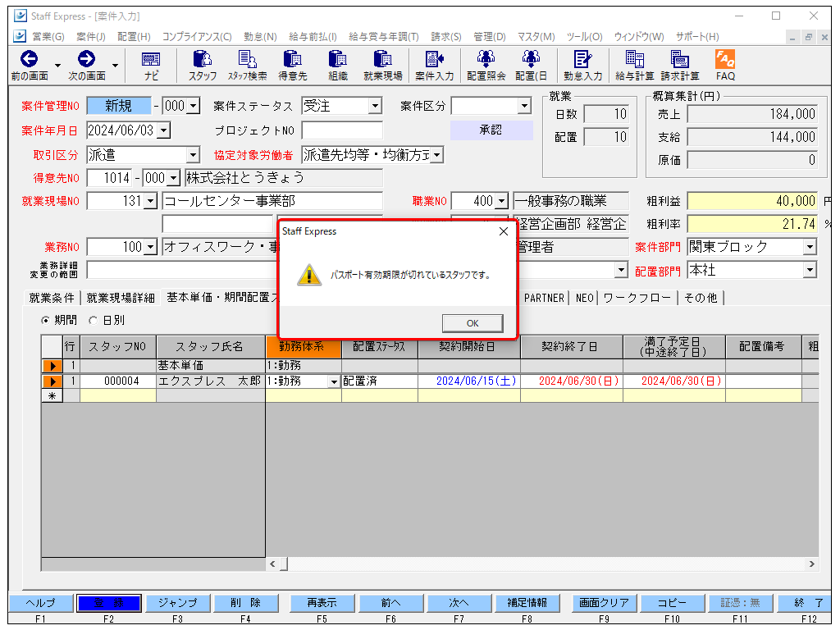Click the 画面クリア F9 button
The height and width of the screenshot is (630, 840).
click(604, 603)
